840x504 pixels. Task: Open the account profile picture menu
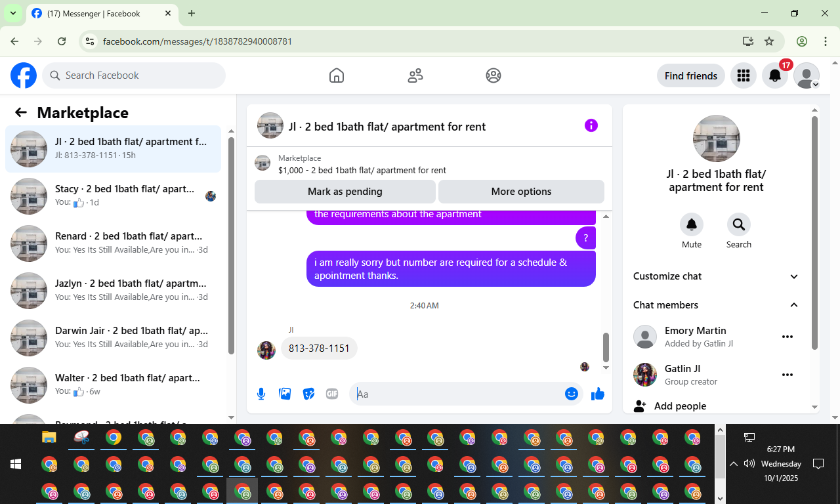coord(807,75)
